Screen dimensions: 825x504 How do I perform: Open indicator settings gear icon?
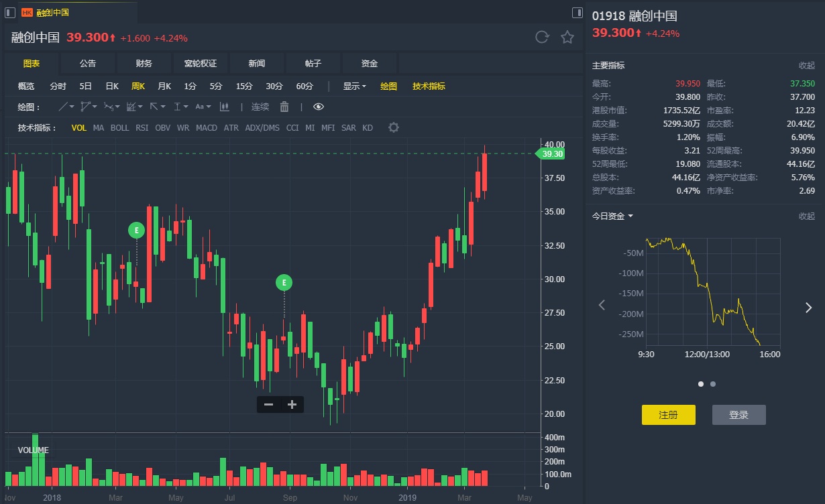coord(394,127)
